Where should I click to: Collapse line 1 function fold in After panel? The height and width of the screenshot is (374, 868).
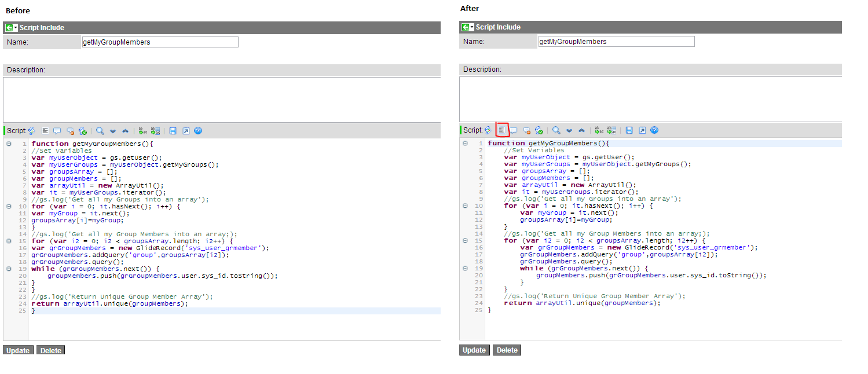tap(465, 143)
